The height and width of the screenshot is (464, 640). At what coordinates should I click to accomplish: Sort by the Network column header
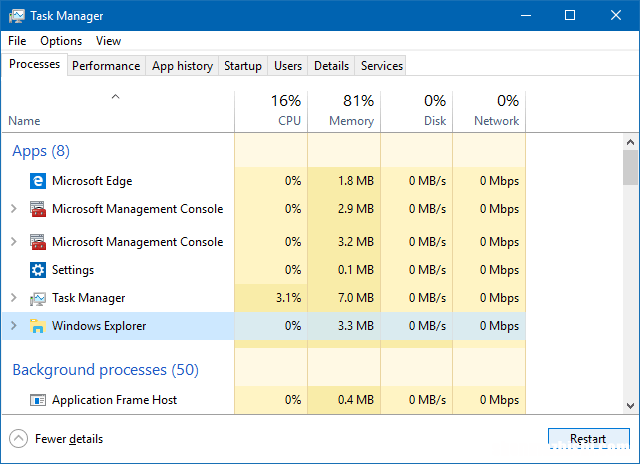point(489,111)
